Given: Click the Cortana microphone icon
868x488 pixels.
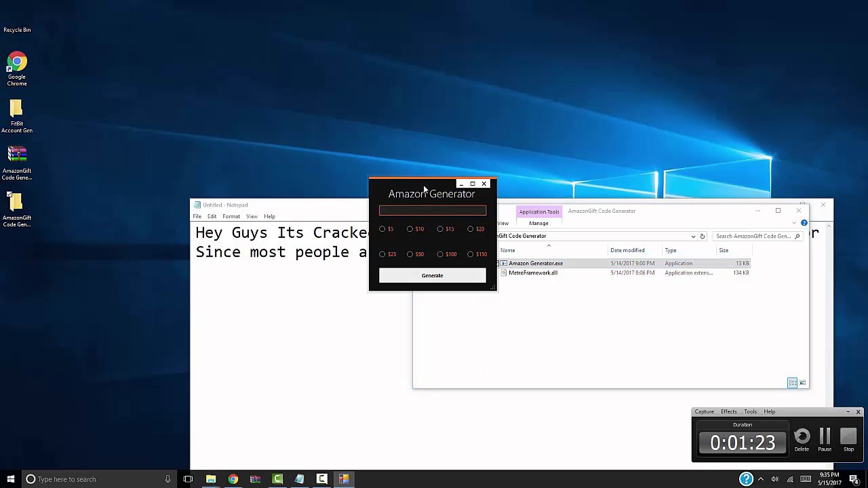Looking at the screenshot, I should pyautogui.click(x=167, y=479).
